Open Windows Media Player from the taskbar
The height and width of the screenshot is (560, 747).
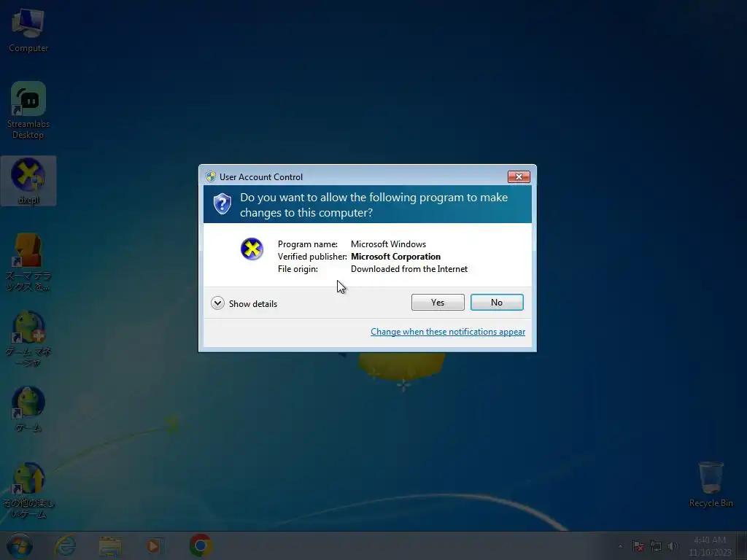coord(155,546)
